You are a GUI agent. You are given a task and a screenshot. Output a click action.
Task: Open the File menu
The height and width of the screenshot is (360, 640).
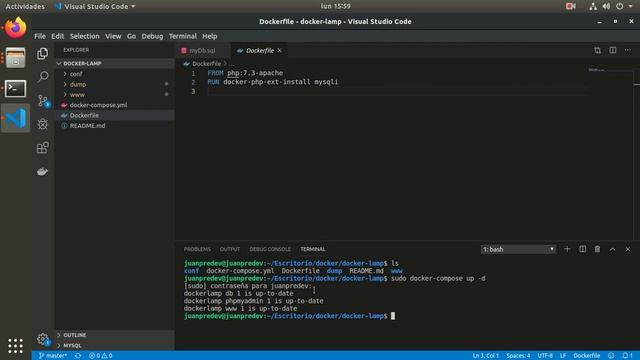(40, 36)
